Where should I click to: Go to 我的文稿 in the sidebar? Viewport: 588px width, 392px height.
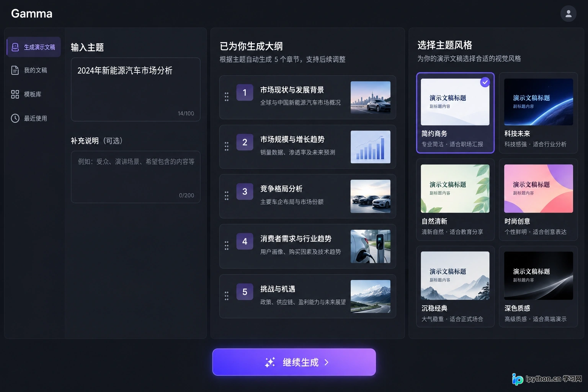point(34,70)
